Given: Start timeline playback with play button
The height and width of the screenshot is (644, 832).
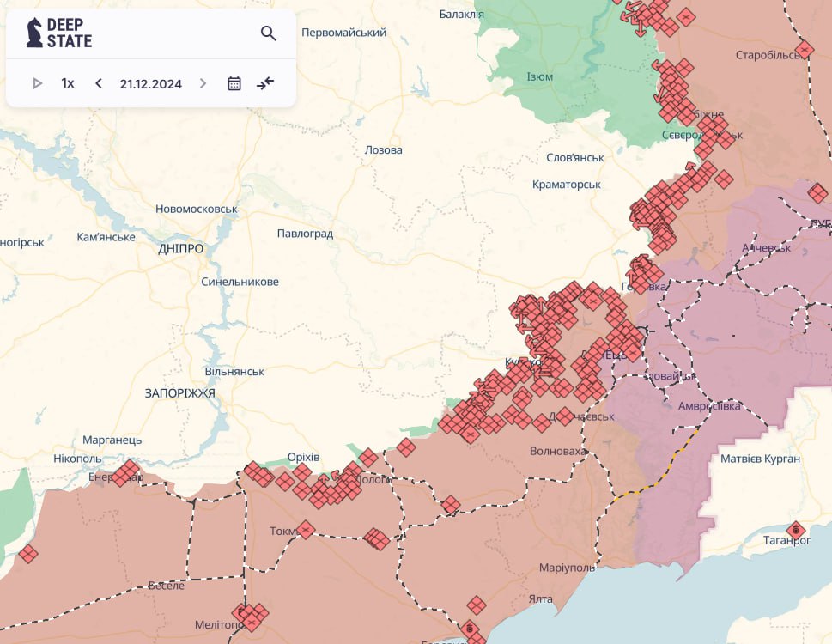Looking at the screenshot, I should click(37, 83).
